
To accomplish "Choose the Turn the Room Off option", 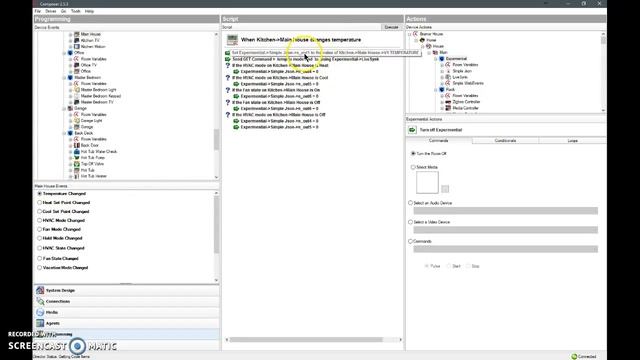I will (x=413, y=153).
